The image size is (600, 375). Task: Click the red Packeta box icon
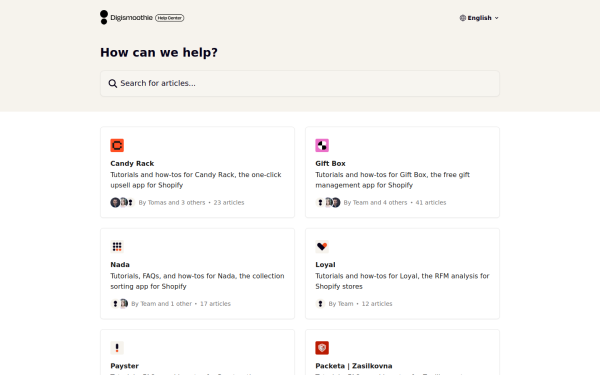point(322,348)
